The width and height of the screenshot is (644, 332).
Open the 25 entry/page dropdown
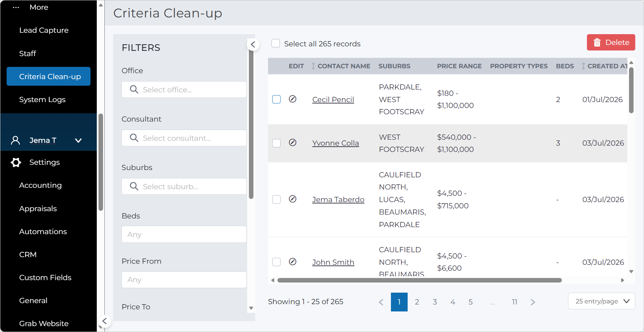click(x=602, y=301)
